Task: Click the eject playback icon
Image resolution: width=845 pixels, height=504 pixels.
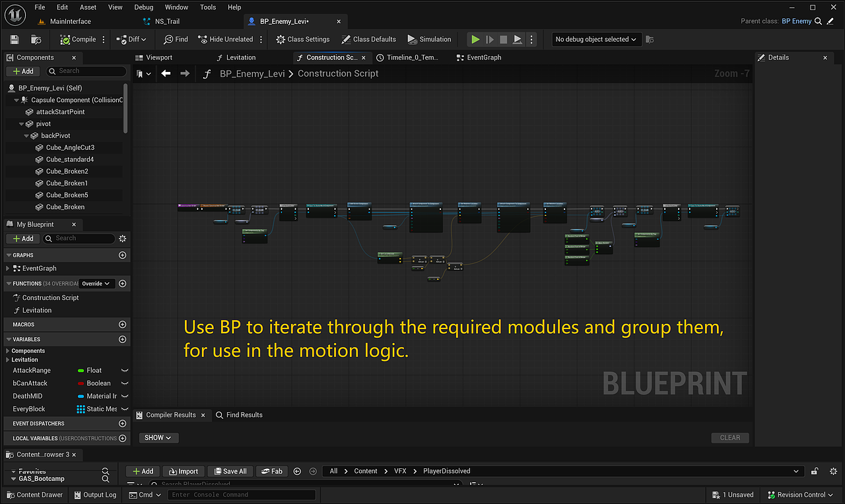Action: 518,40
